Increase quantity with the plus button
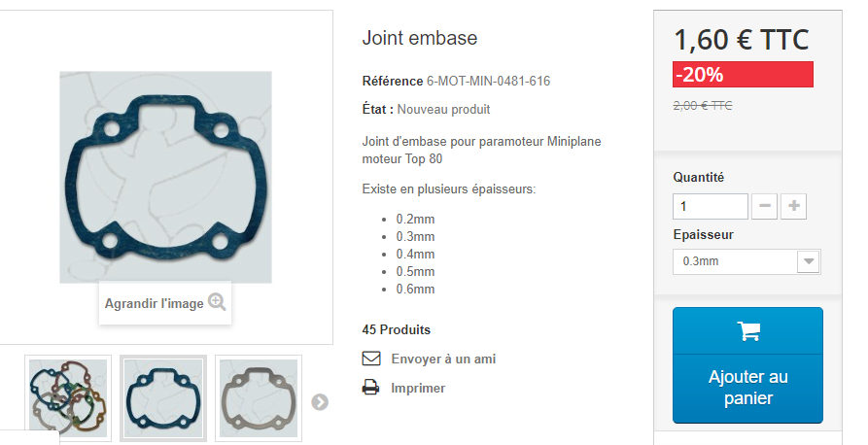The height and width of the screenshot is (445, 868). pos(793,206)
